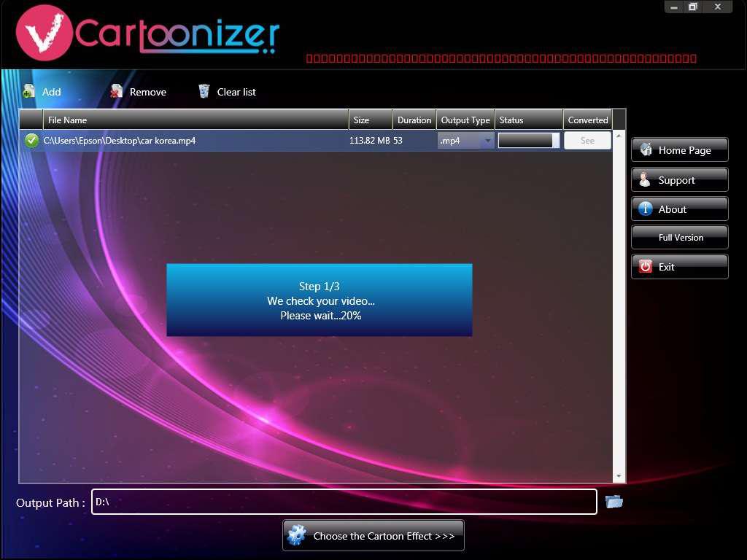
Task: Click the Add icon to import a video
Action: click(x=28, y=91)
